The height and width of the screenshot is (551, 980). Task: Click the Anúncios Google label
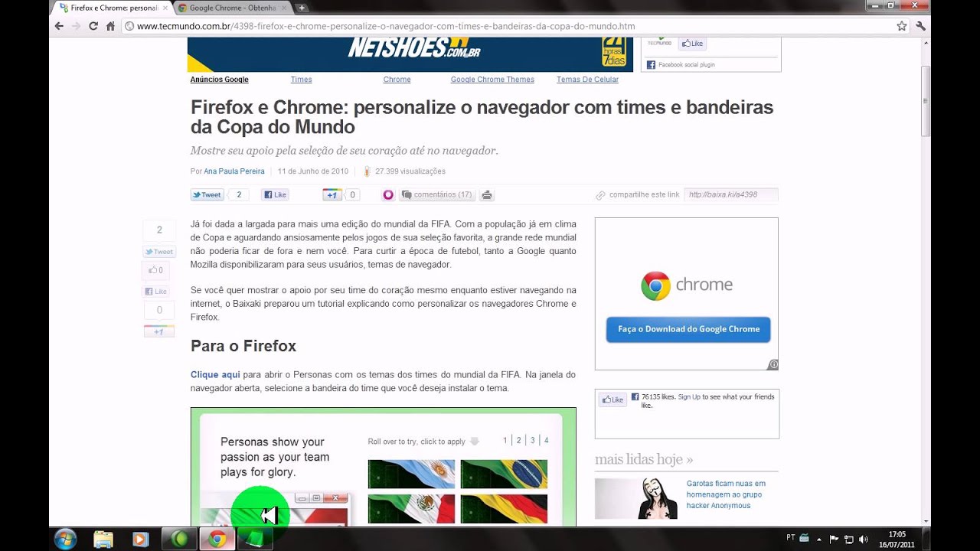[219, 80]
